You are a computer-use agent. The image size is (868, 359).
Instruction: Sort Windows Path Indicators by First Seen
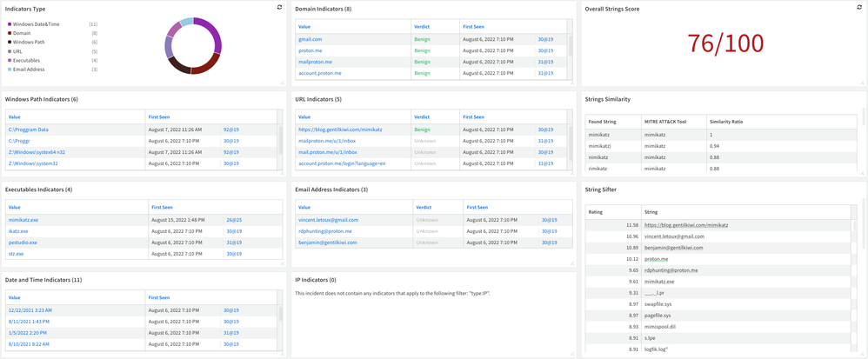[x=159, y=116]
